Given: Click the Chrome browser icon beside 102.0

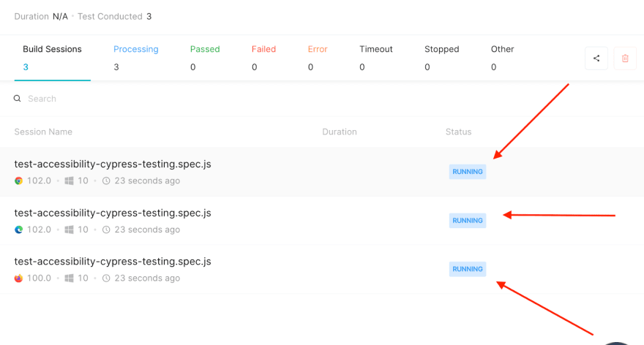Looking at the screenshot, I should (x=18, y=181).
